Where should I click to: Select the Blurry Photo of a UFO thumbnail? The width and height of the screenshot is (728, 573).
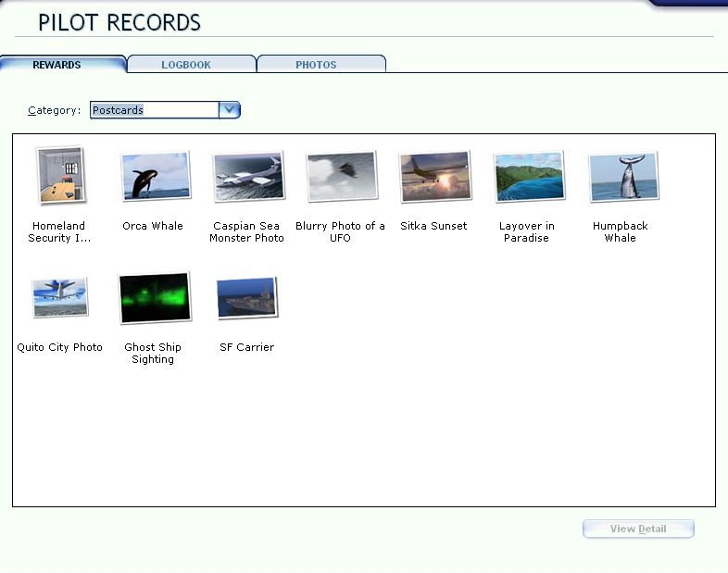click(342, 177)
